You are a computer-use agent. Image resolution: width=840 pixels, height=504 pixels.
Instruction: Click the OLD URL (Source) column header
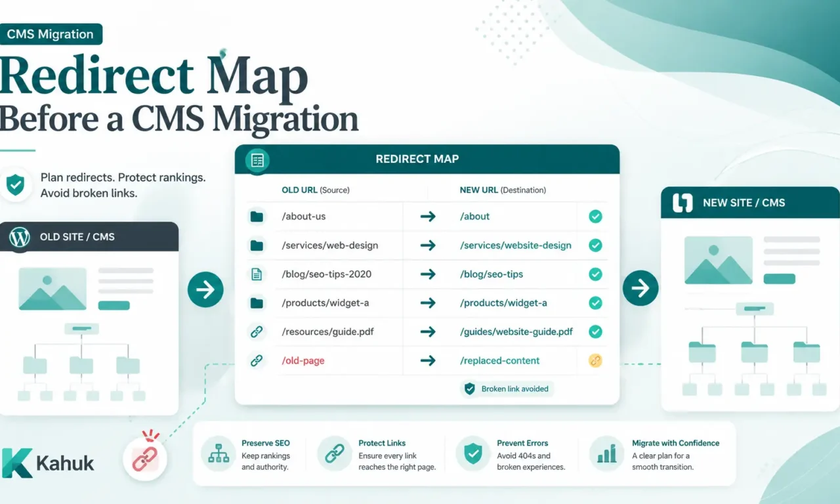pyautogui.click(x=316, y=190)
